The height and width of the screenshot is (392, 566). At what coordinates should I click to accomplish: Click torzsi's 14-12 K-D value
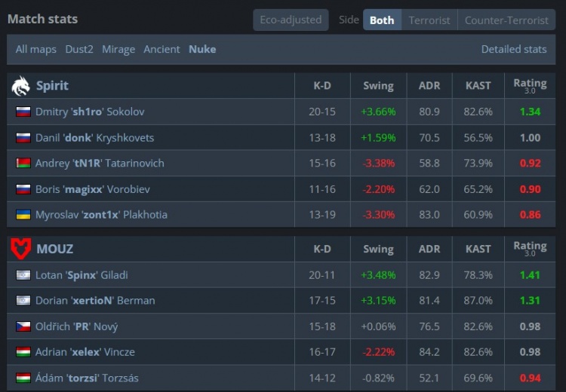tap(322, 378)
